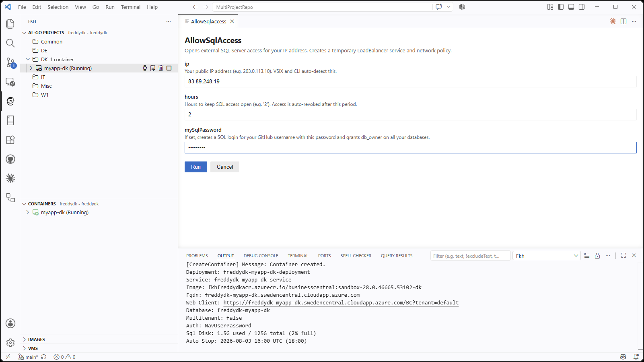Open notifications bell in status bar
This screenshot has height=362, width=644.
(x=636, y=357)
